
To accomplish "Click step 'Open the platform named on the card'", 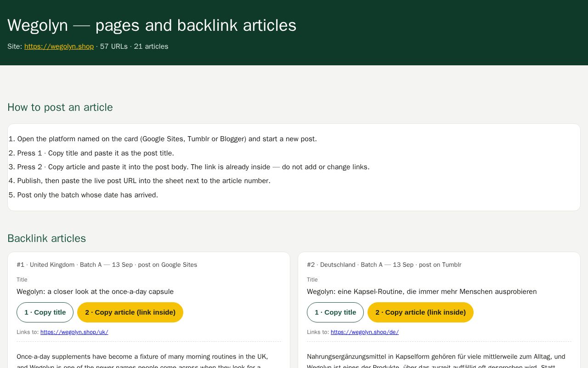I will (x=167, y=139).
